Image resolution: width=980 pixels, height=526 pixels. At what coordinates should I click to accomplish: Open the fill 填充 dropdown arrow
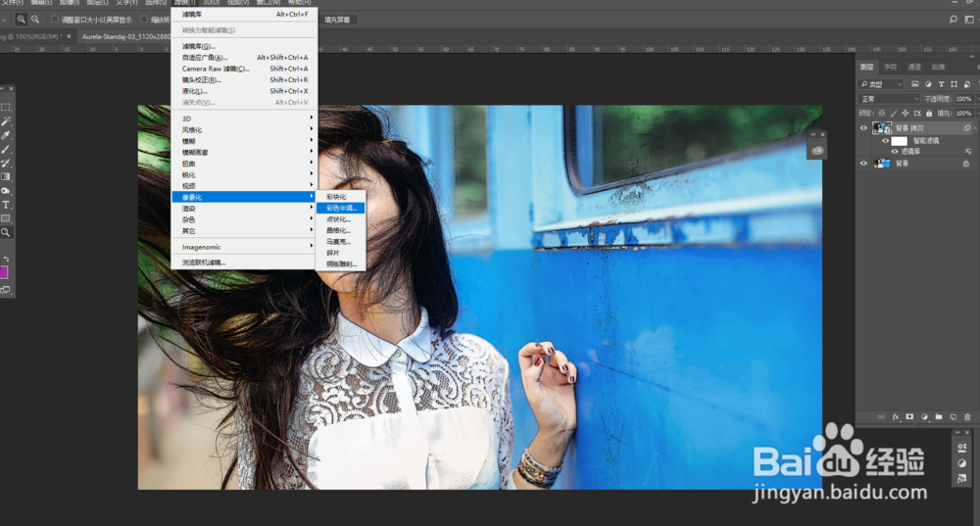pyautogui.click(x=977, y=113)
